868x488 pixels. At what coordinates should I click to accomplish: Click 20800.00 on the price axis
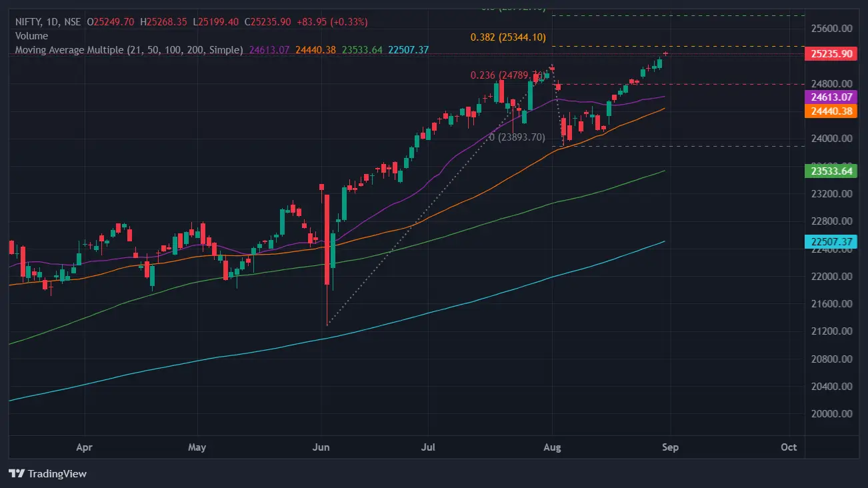pos(832,359)
